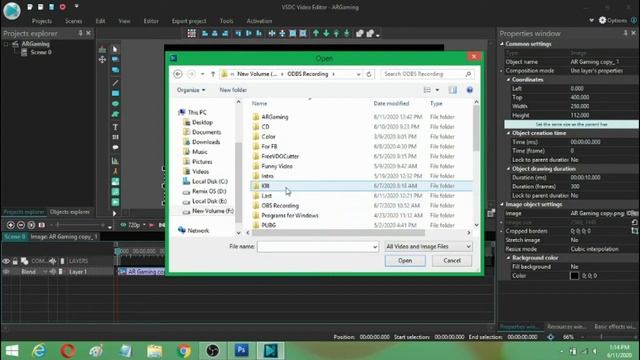
Task: Select the tooltip speech bubble tool
Action: [116, 147]
